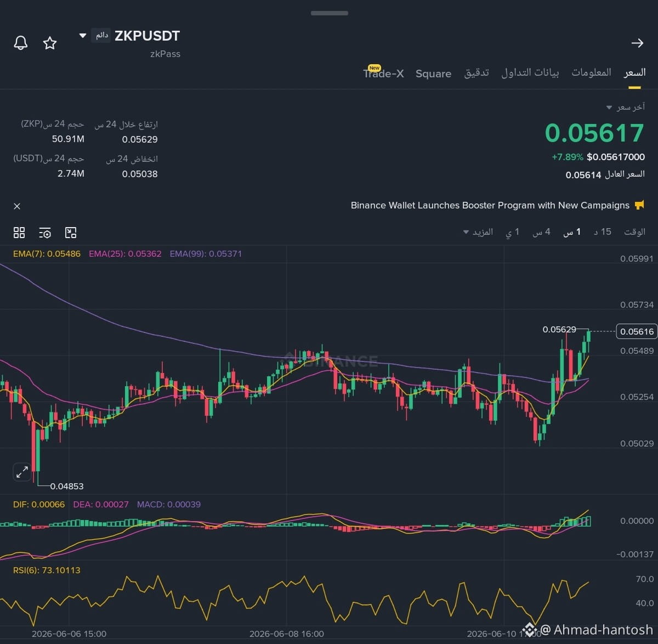Tap the megaphone announcement icon
Screen dimensions: 658x644
pos(639,205)
